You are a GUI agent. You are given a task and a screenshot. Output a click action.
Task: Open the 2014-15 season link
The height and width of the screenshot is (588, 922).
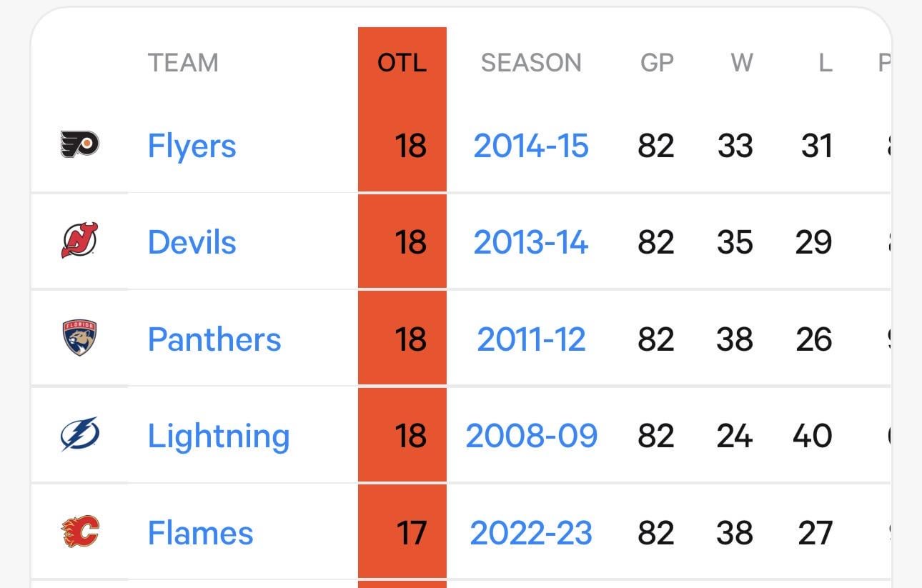coord(531,146)
